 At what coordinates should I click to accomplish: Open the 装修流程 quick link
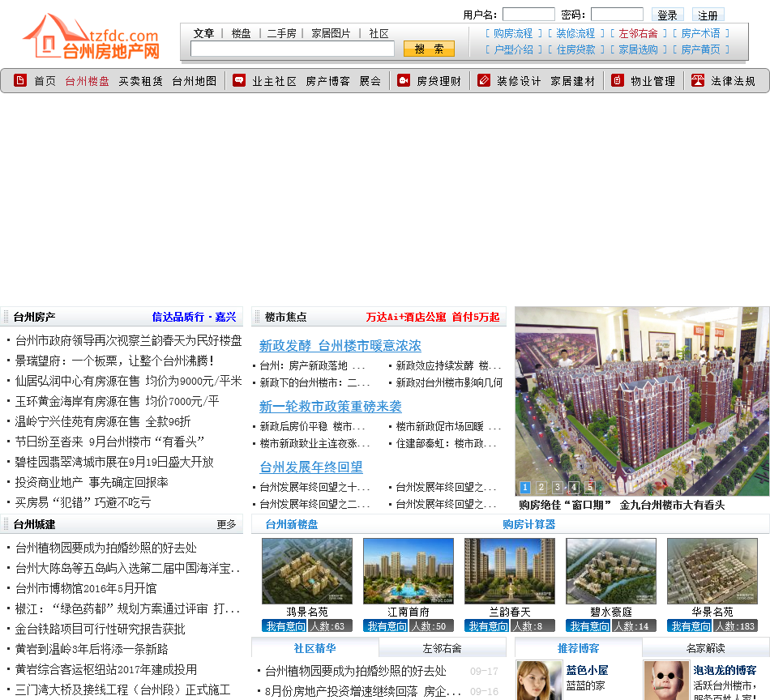tap(575, 33)
